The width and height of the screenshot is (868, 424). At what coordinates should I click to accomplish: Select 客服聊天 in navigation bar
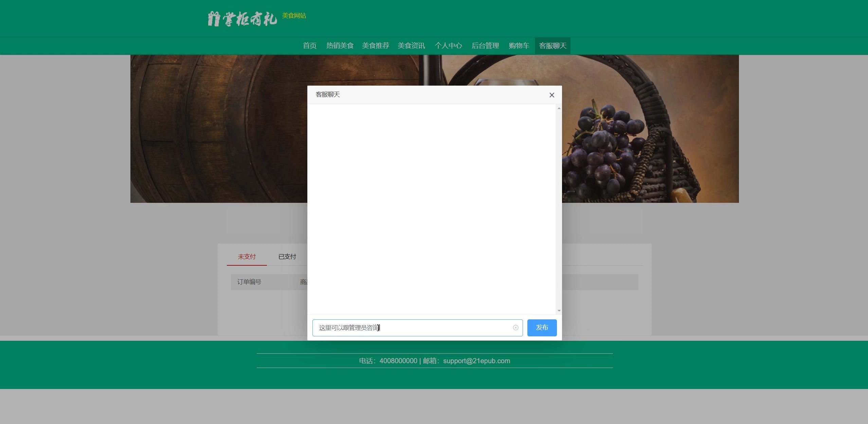pos(553,46)
